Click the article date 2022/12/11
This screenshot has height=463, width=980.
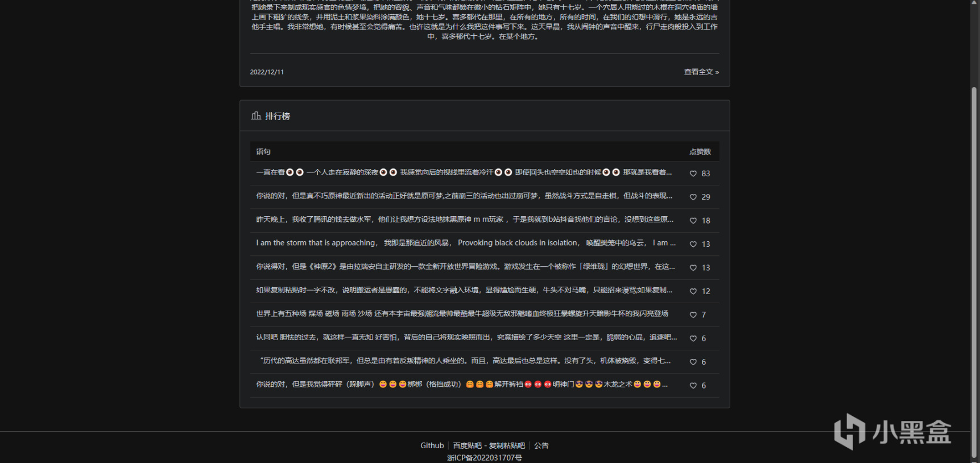[x=267, y=72]
